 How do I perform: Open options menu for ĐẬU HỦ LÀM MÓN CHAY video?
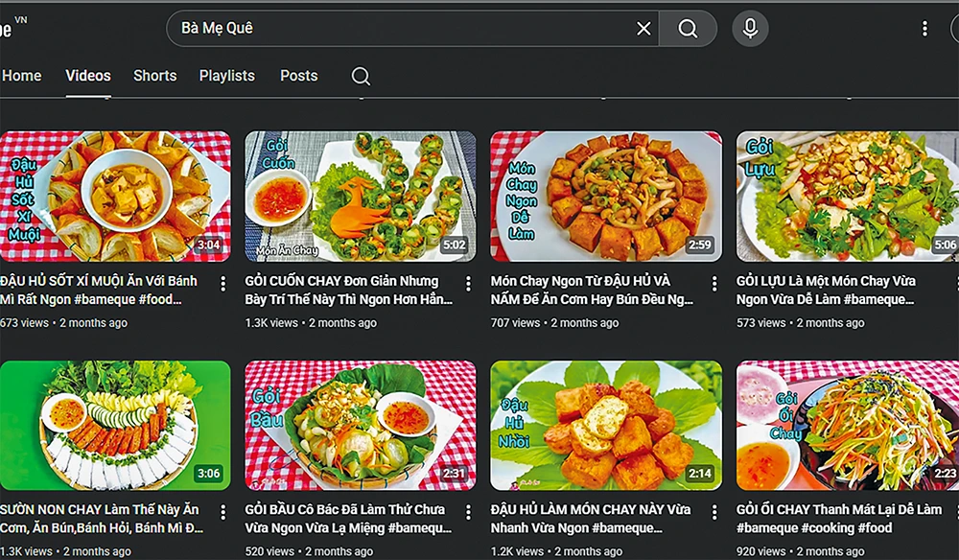(714, 512)
